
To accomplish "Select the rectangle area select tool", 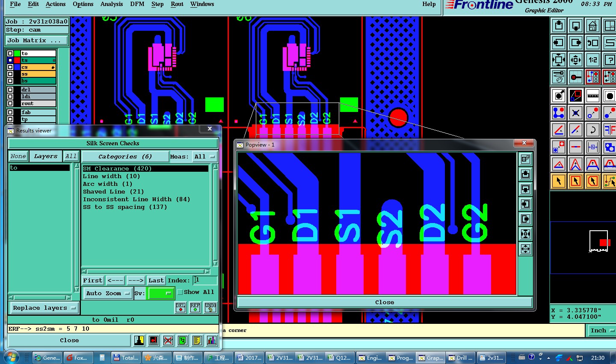I will click(x=576, y=181).
